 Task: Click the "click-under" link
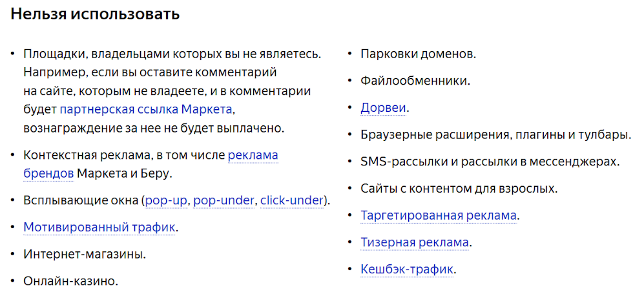coord(291,200)
